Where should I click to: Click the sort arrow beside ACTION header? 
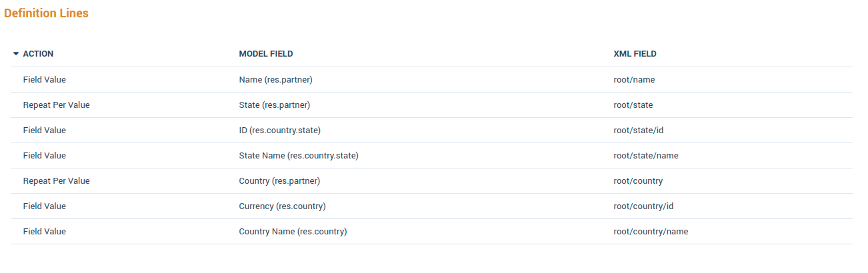pos(16,54)
